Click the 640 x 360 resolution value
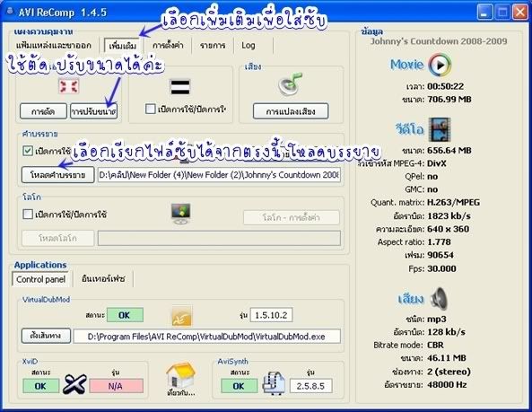532x412 pixels. point(448,229)
